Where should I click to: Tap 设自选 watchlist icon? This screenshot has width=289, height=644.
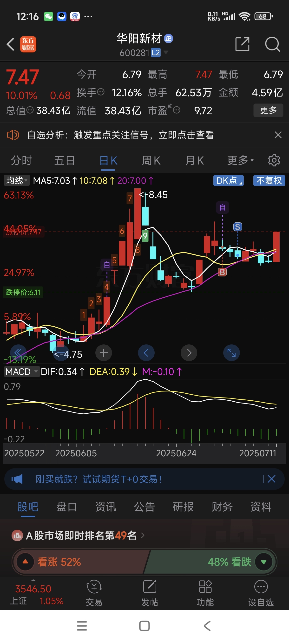click(x=261, y=593)
